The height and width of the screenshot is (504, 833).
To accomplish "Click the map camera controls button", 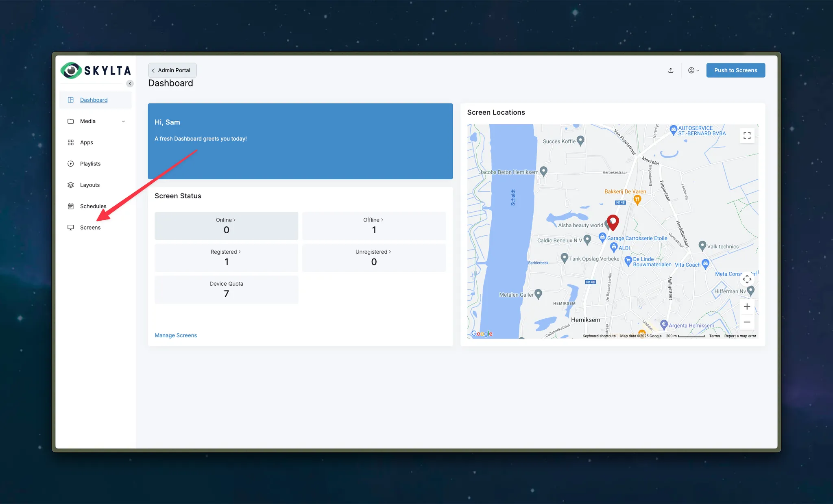I will click(x=747, y=279).
